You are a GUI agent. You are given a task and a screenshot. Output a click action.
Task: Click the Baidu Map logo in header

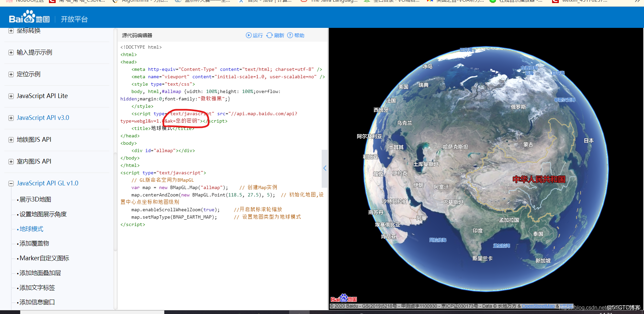coord(29,17)
